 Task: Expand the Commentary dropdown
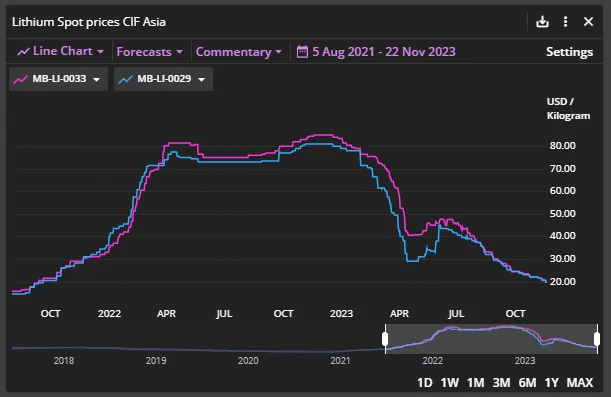click(x=238, y=52)
